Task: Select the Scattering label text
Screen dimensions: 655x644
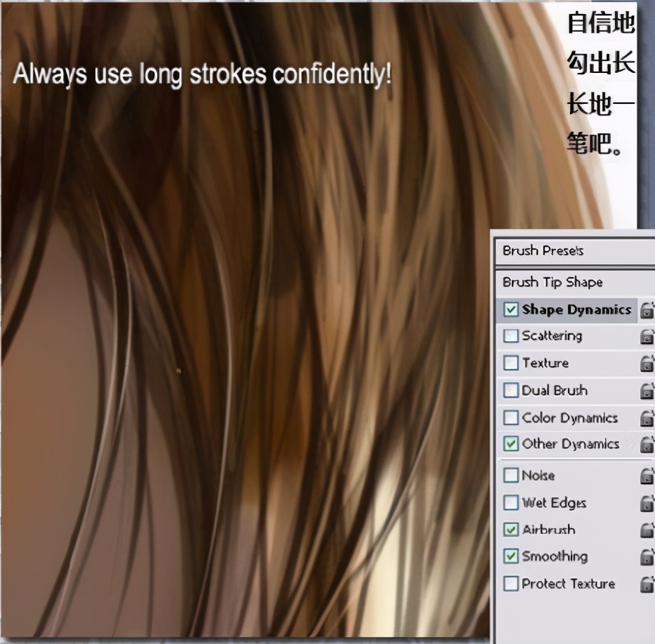Action: tap(552, 336)
